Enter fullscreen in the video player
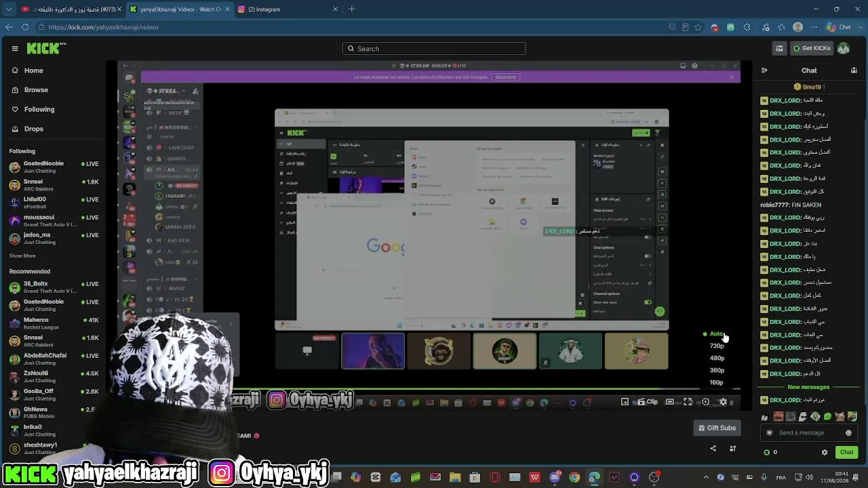This screenshot has height=488, width=868. coord(688,402)
